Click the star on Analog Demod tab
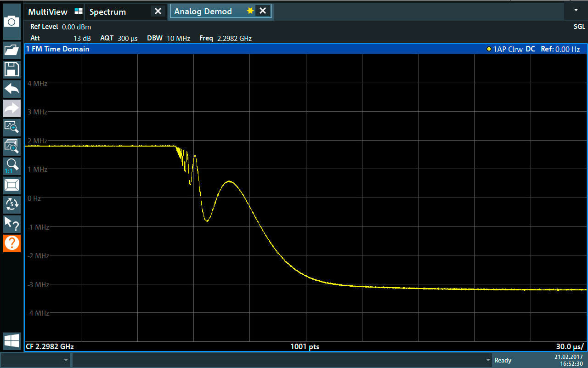The image size is (588, 368). point(250,11)
